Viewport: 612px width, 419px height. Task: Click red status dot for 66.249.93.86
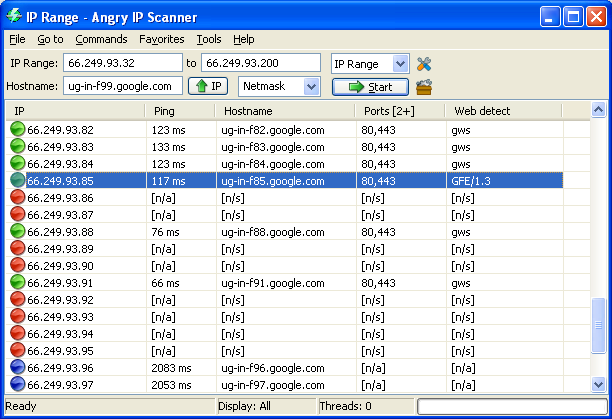tap(17, 197)
